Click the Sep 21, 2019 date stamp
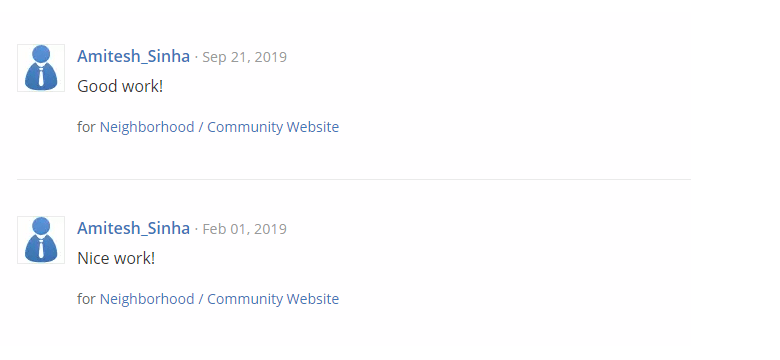This screenshot has width=780, height=360. 244,57
